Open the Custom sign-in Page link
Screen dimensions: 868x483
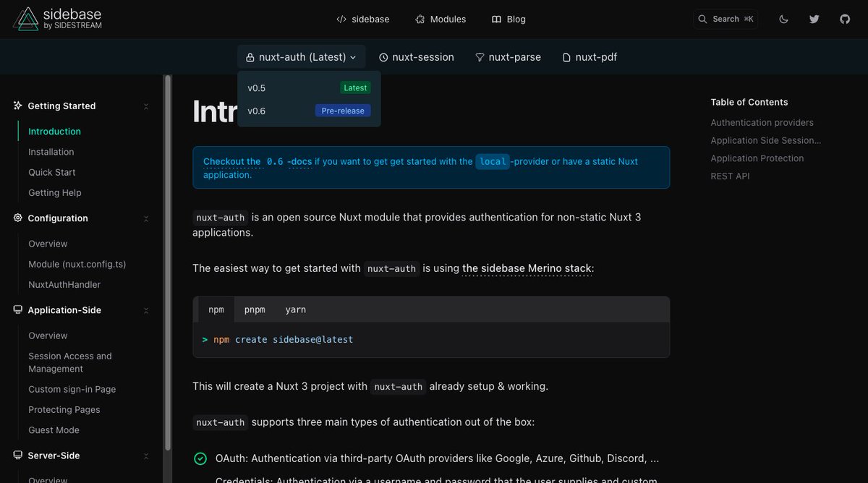pyautogui.click(x=72, y=389)
